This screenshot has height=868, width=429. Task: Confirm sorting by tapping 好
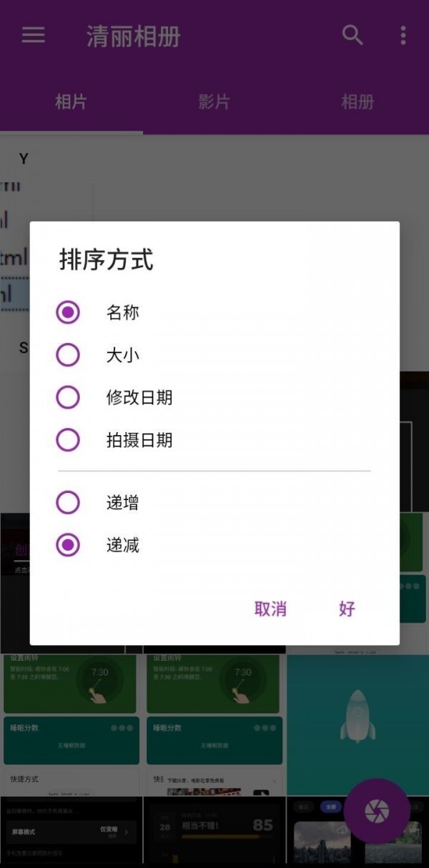point(346,609)
